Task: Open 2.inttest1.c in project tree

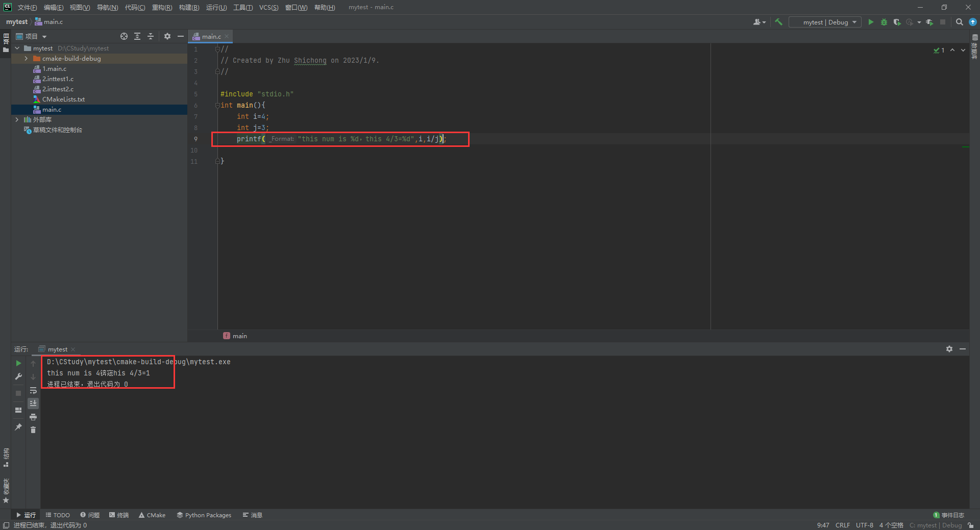Action: tap(58, 79)
